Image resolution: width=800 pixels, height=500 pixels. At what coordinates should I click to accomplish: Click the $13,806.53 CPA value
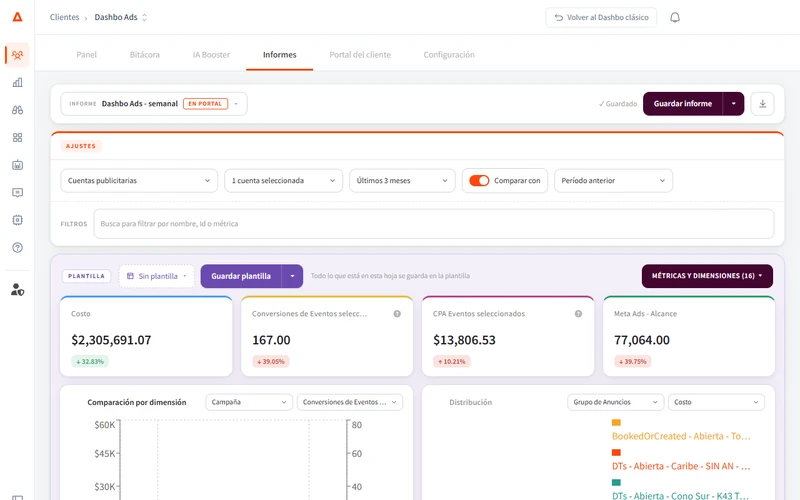pyautogui.click(x=464, y=340)
